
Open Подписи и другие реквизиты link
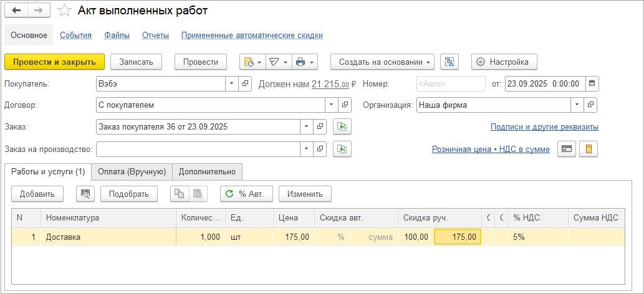[x=544, y=127]
